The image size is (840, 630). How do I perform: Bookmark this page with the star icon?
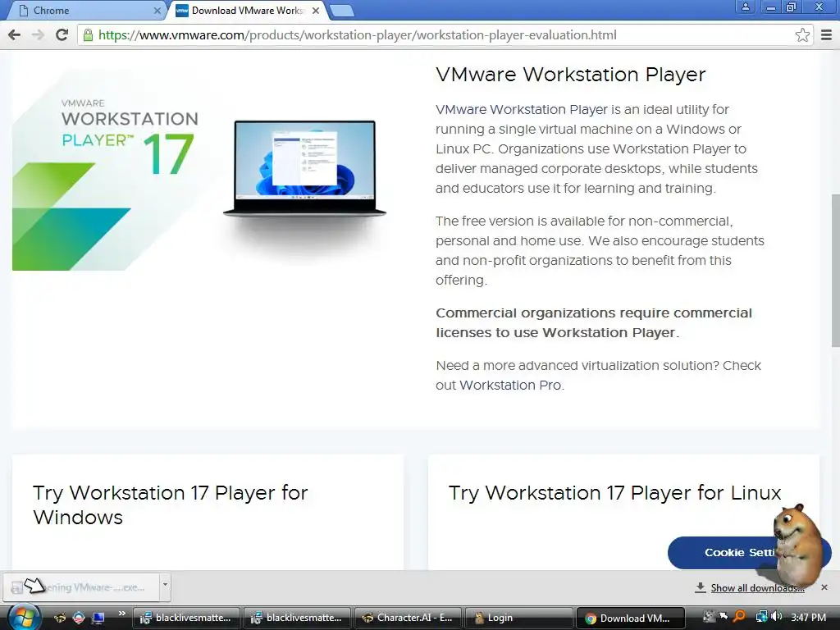coord(802,35)
